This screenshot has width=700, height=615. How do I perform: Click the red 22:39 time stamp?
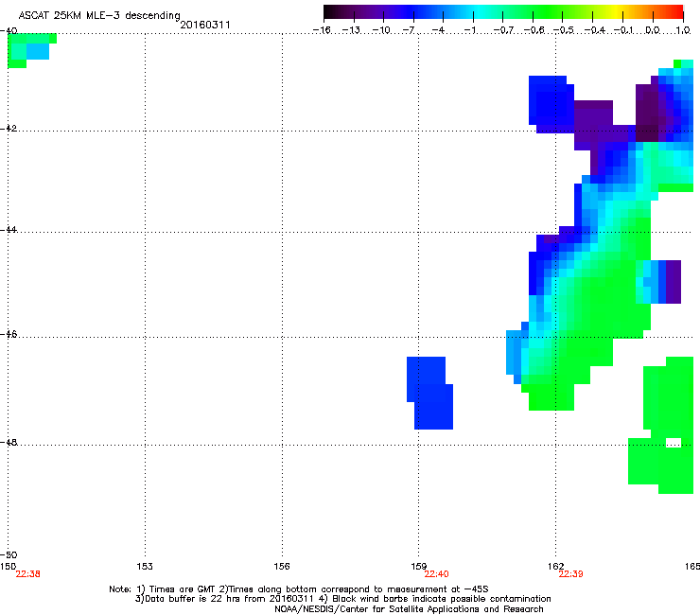pyautogui.click(x=571, y=574)
